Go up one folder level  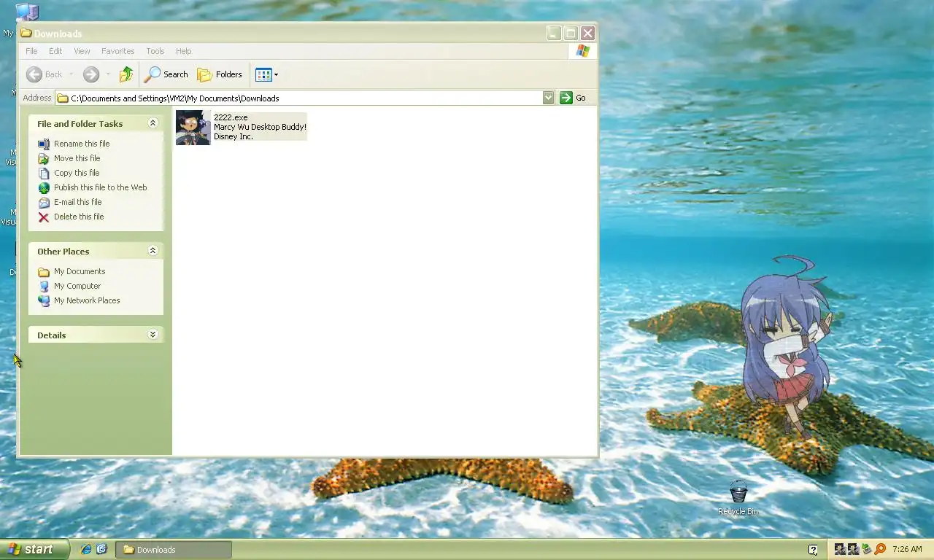coord(126,74)
